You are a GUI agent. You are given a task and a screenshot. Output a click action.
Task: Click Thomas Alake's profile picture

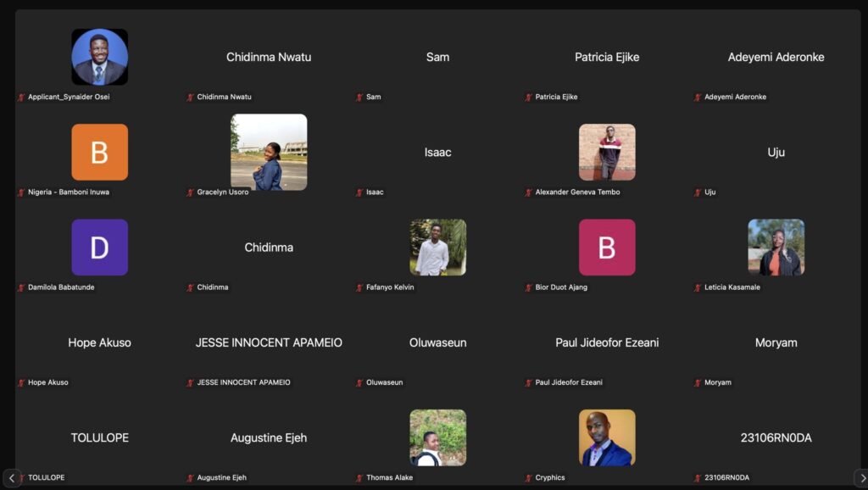pyautogui.click(x=438, y=437)
